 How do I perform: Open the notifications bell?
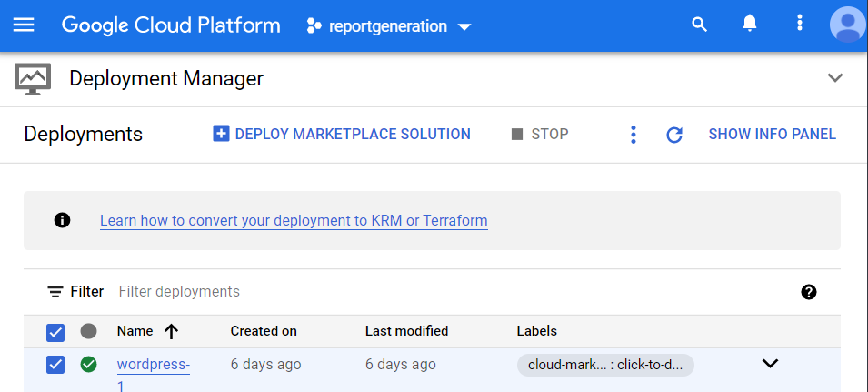tap(750, 25)
